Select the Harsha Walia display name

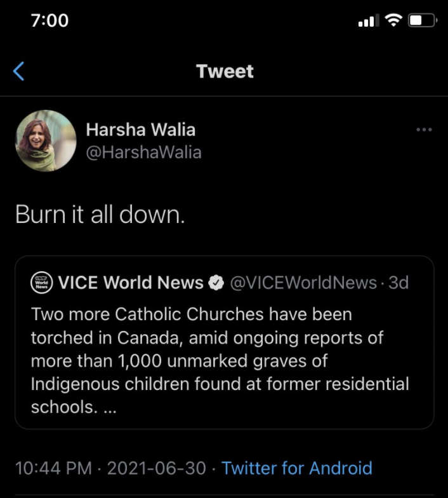point(140,130)
